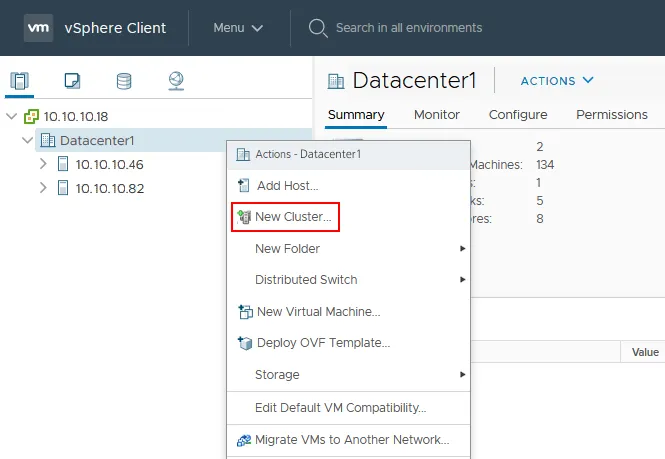Viewport: 665px width, 459px height.
Task: Open the Networking inventory view icon
Action: coord(176,81)
